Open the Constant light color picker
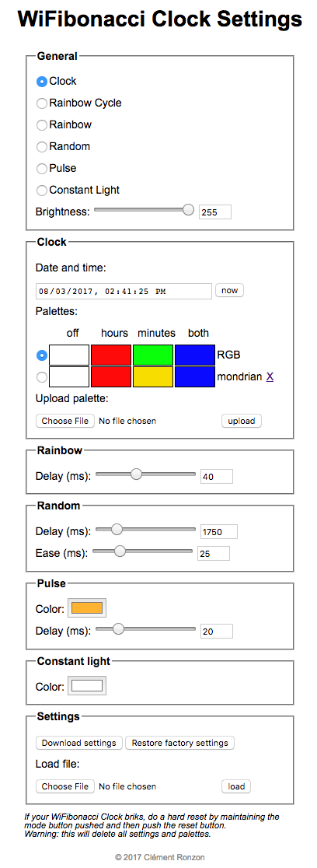 pos(87,685)
